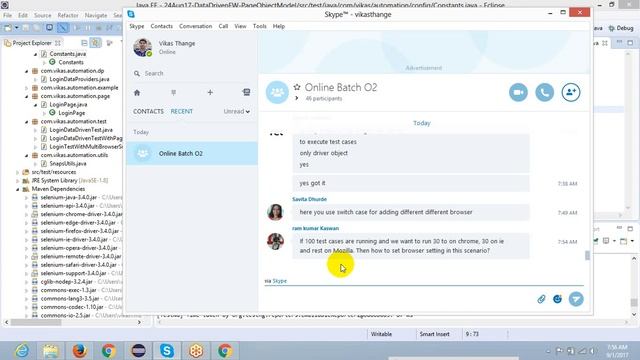Attach a file with the paperclip icon

pos(541,299)
